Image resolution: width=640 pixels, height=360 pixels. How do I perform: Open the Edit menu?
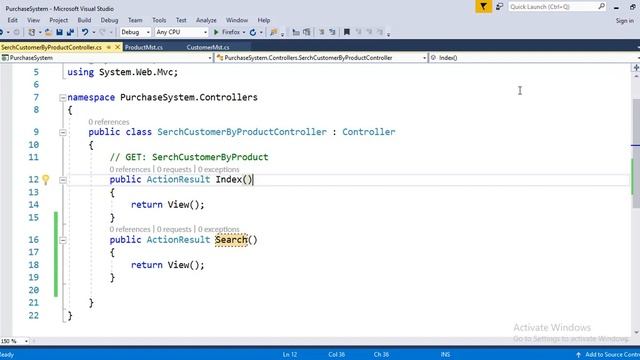pos(12,20)
